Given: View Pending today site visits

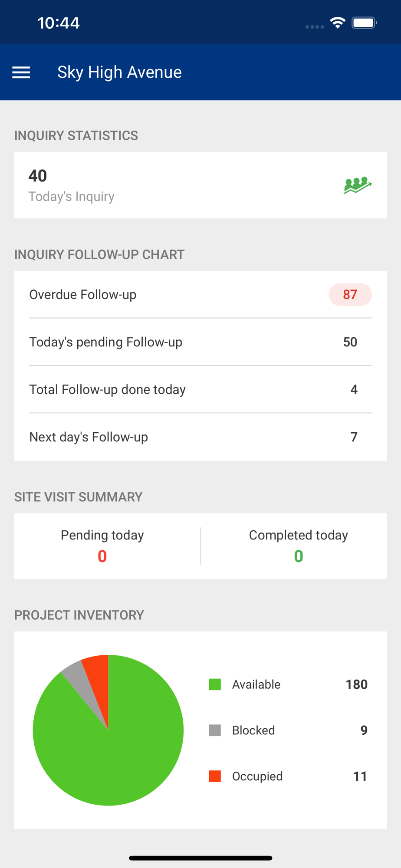Looking at the screenshot, I should pyautogui.click(x=102, y=546).
